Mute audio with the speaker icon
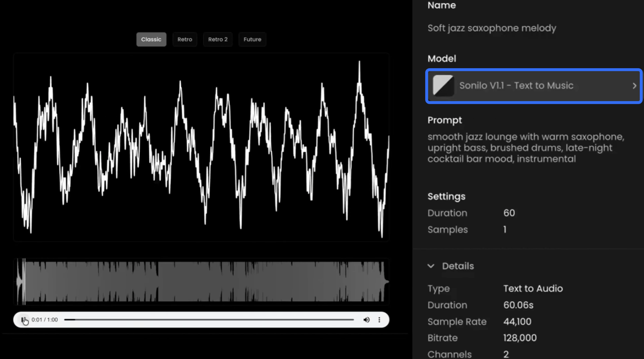Screen dimensions: 644x359 [x=366, y=320]
